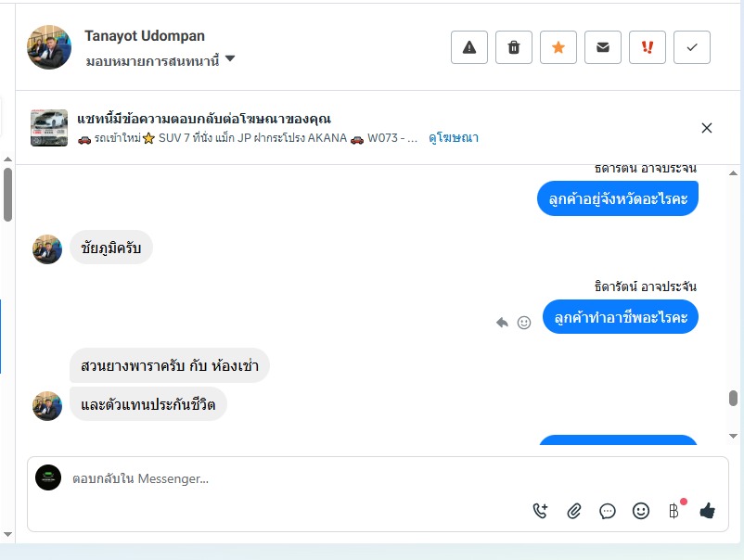Open Tanayot Udompan's profile picture in header
Image resolution: width=744 pixels, height=560 pixels.
point(49,47)
